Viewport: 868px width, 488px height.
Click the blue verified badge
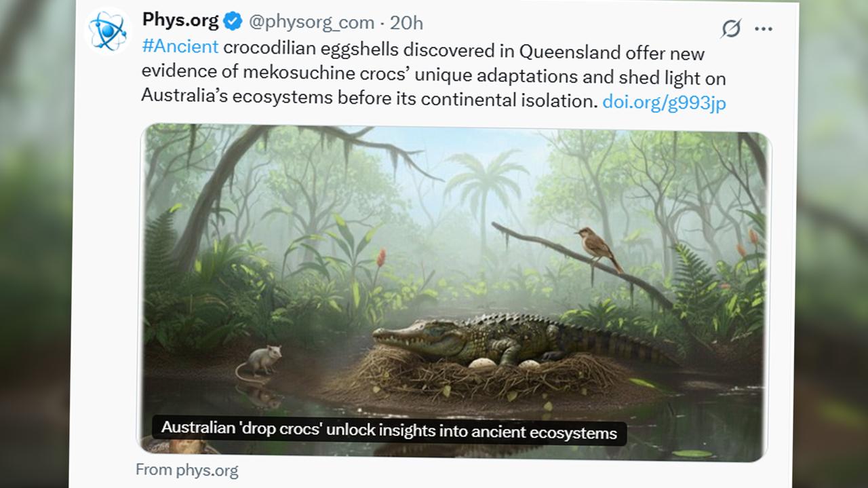[x=233, y=22]
